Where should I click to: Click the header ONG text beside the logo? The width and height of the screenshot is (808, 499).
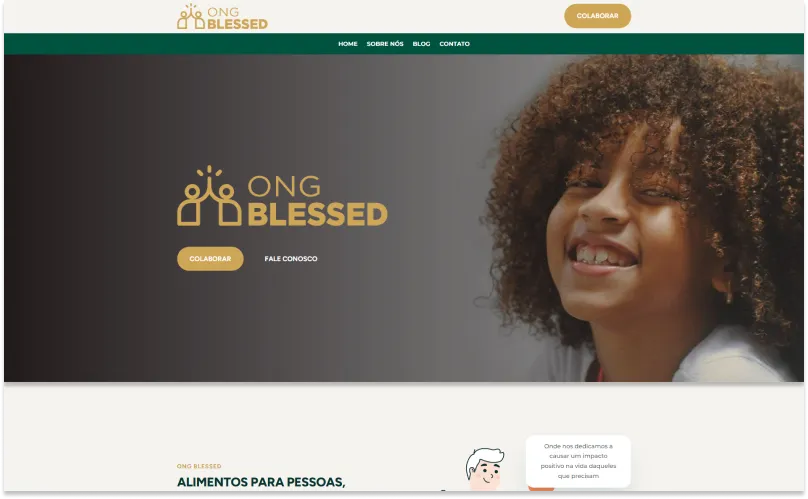[x=223, y=12]
